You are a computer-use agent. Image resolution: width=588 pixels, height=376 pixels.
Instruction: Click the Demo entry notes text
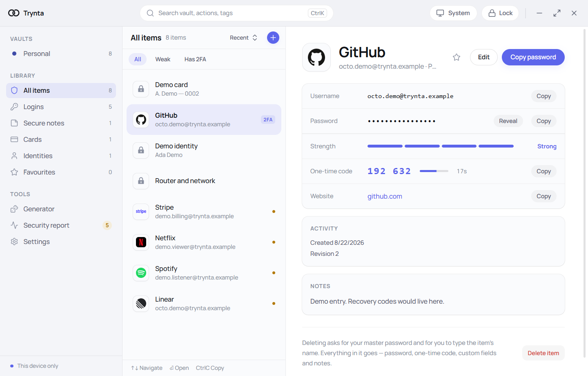pyautogui.click(x=377, y=301)
